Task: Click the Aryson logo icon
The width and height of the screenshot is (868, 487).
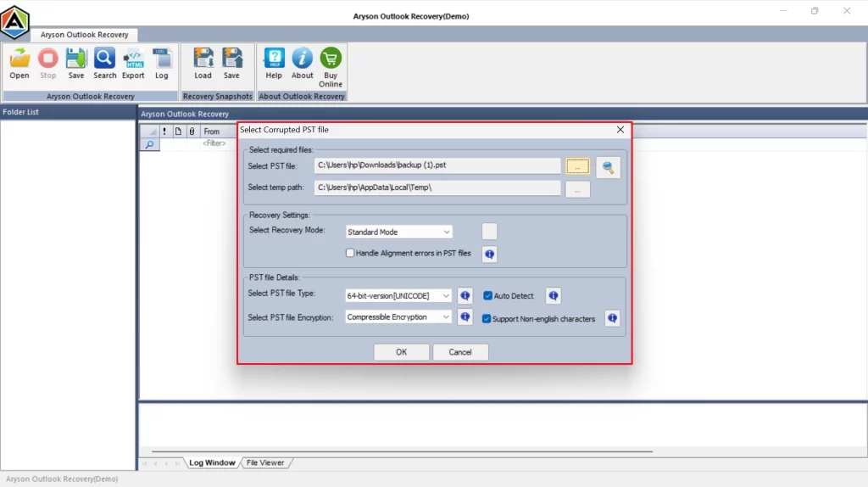Action: click(15, 22)
